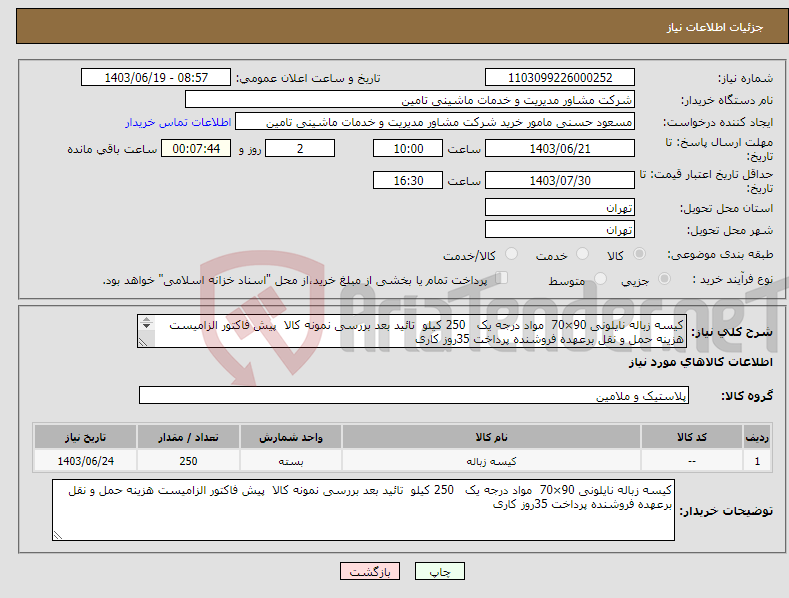Select the کالا/خدمت radio button
Image resolution: width=789 pixels, height=598 pixels.
click(511, 254)
